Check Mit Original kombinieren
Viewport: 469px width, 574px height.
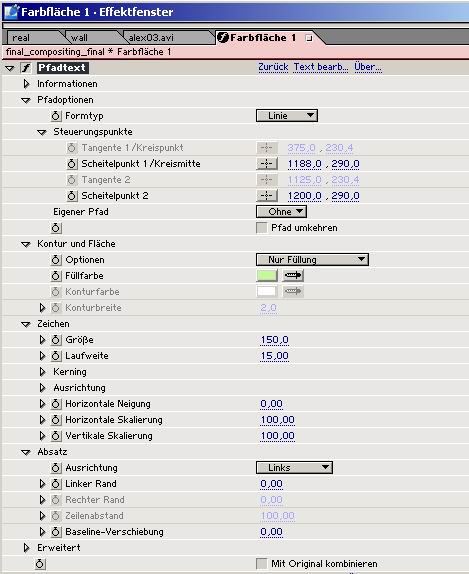pos(261,563)
